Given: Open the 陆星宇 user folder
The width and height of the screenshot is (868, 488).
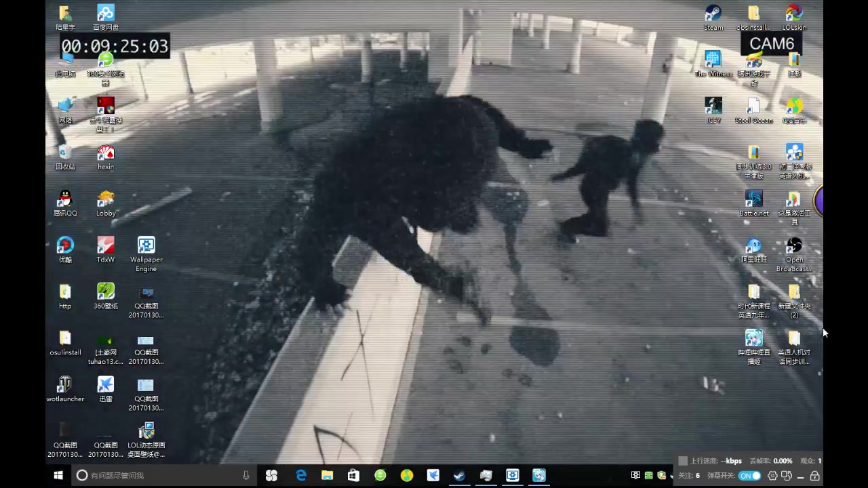Looking at the screenshot, I should pyautogui.click(x=65, y=18).
